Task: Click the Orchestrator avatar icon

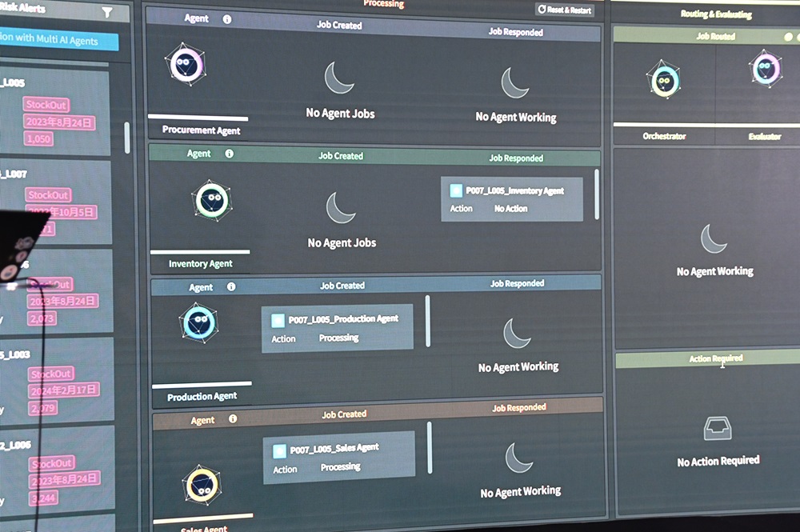Action: point(664,80)
